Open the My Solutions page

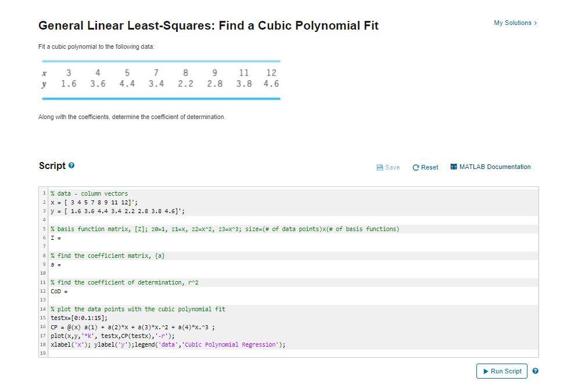click(512, 23)
